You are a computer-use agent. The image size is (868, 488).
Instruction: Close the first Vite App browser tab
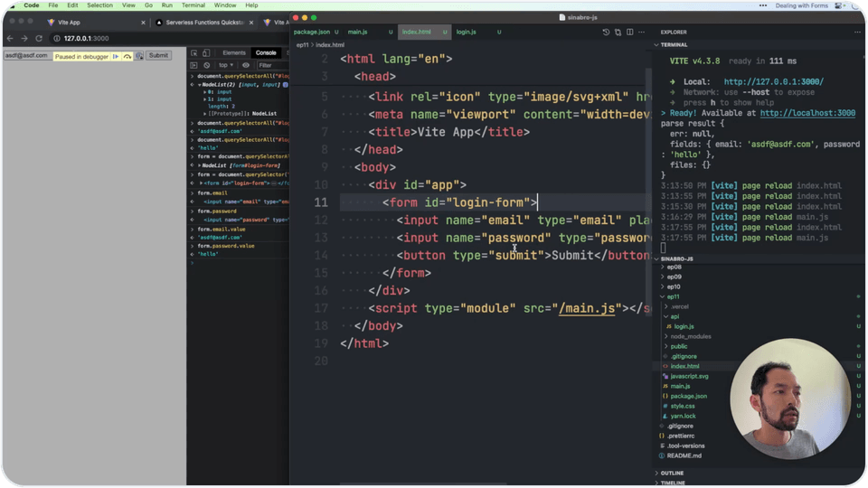tap(144, 23)
